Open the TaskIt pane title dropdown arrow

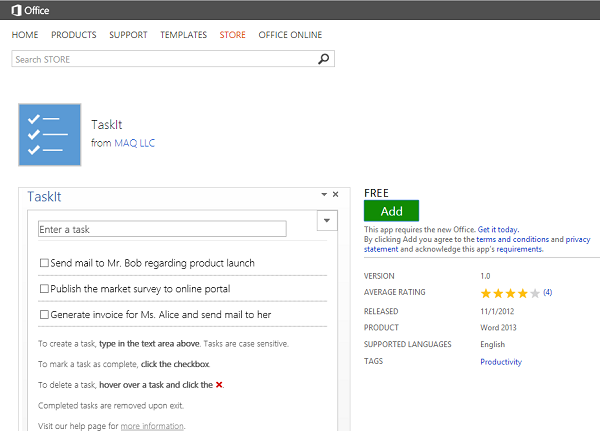(324, 194)
